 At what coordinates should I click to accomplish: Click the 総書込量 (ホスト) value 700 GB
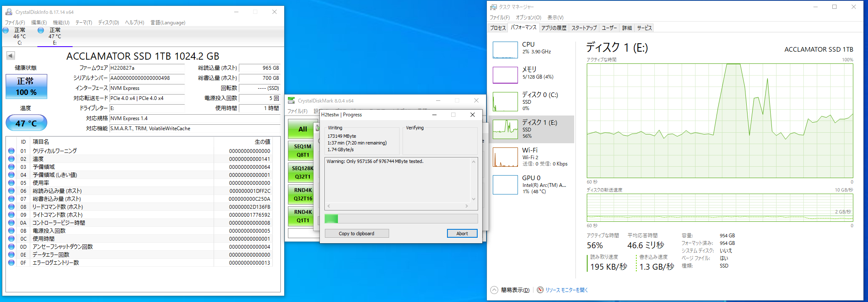coord(259,78)
